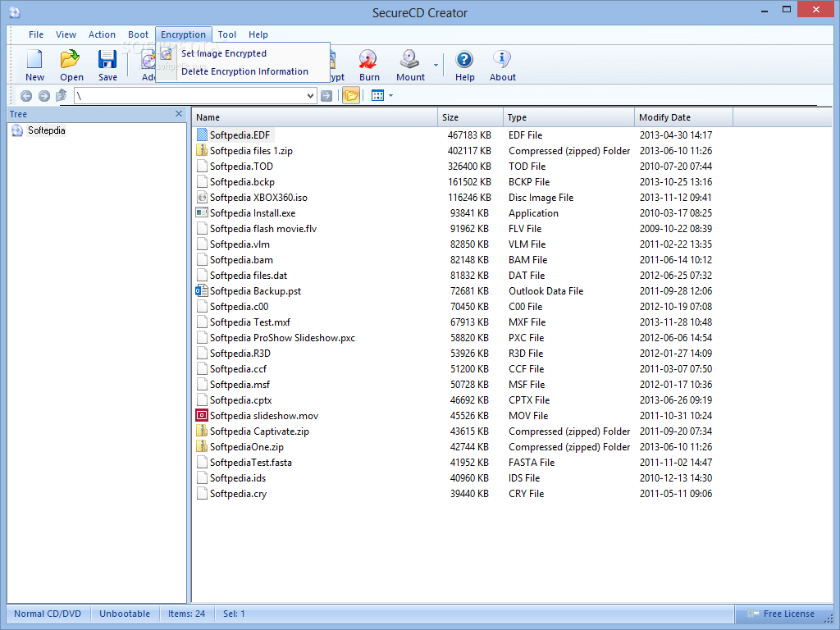
Task: Open the Mount button dropdown arrow
Action: [x=436, y=66]
